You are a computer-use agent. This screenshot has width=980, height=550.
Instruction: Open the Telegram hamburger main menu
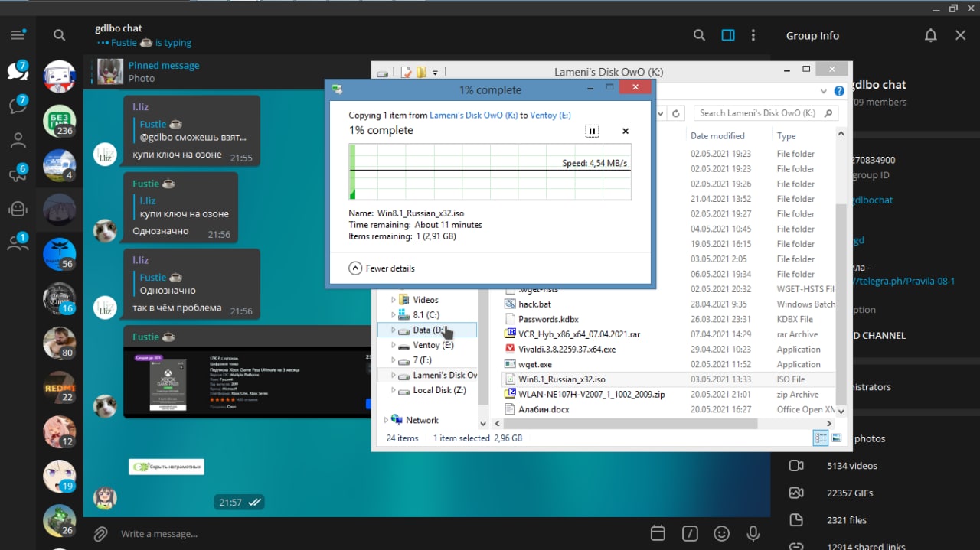pyautogui.click(x=18, y=35)
